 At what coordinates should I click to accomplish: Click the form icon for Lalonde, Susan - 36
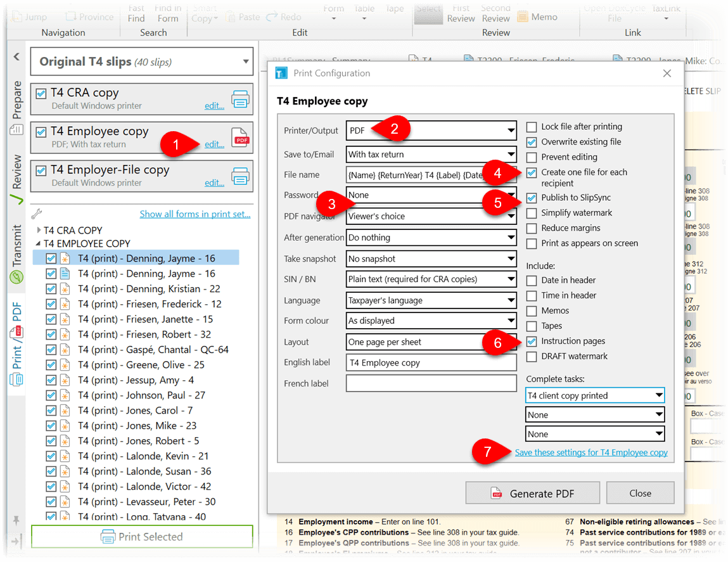[x=65, y=471]
